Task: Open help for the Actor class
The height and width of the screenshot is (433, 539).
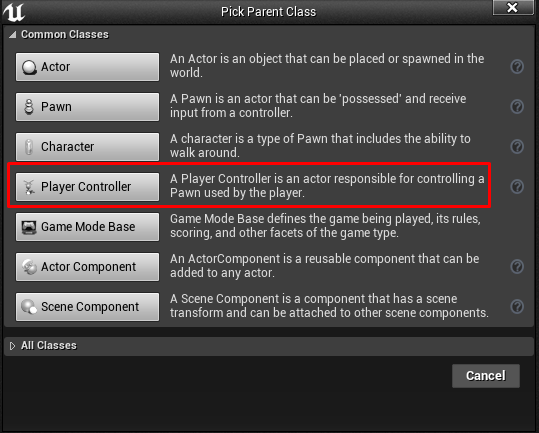Action: tap(517, 67)
